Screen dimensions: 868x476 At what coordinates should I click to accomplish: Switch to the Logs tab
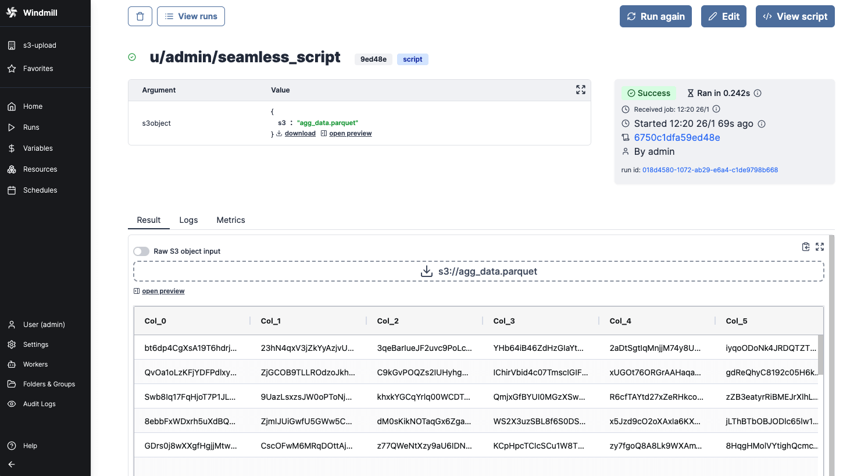coord(188,220)
